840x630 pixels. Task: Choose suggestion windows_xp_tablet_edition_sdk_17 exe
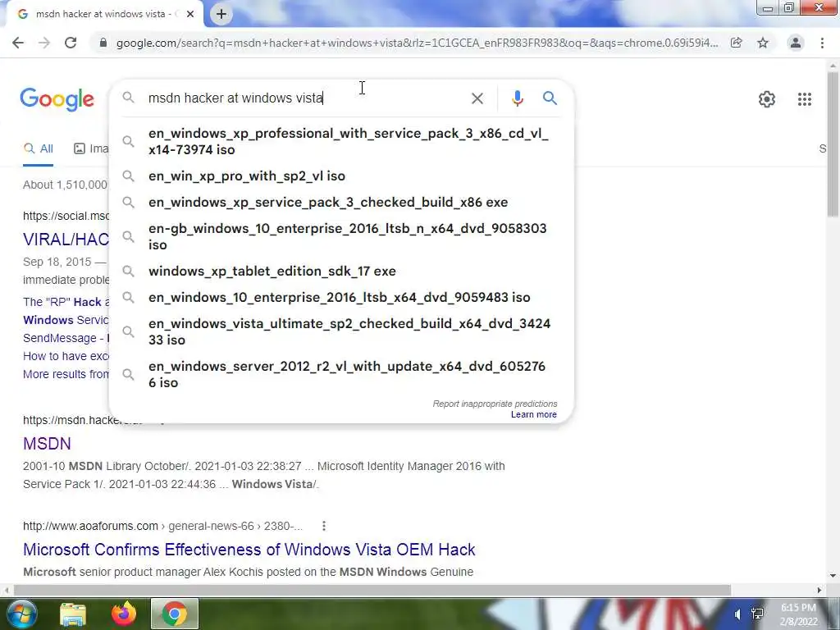click(x=341, y=271)
